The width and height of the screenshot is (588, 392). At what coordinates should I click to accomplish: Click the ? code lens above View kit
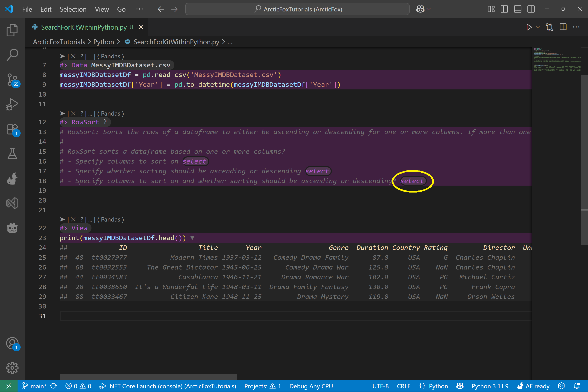82,220
